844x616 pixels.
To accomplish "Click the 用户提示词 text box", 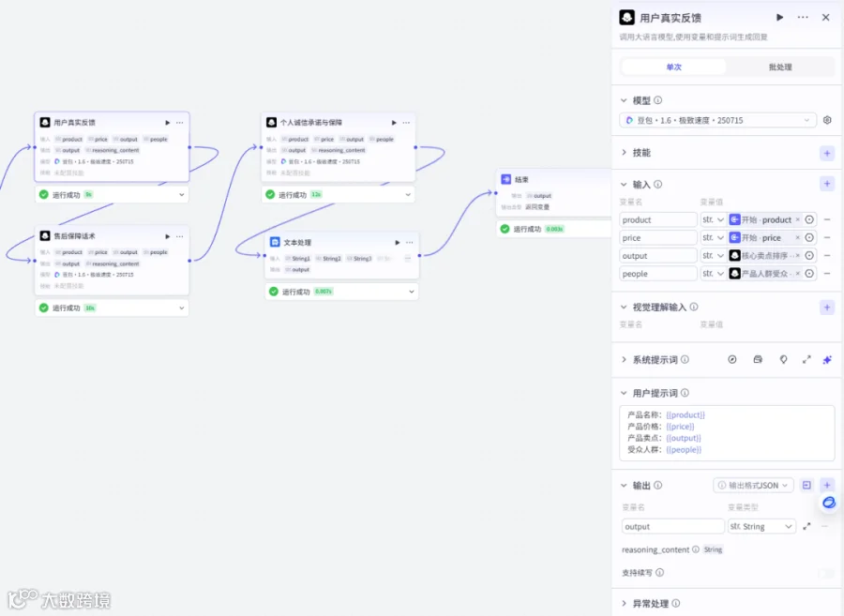I will [727, 432].
